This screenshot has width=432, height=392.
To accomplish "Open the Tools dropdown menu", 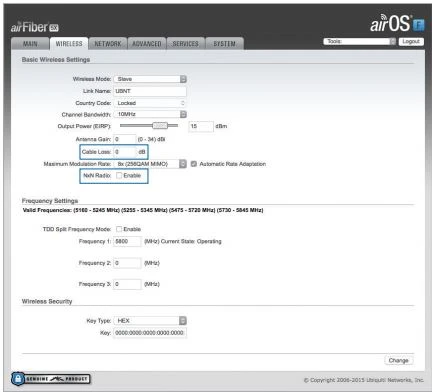I will [359, 41].
